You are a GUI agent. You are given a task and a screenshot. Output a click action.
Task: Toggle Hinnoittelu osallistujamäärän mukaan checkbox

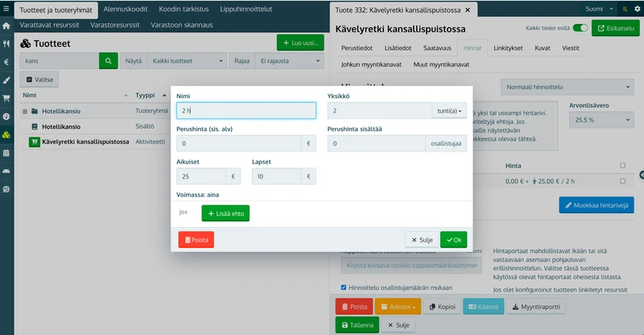tap(344, 287)
